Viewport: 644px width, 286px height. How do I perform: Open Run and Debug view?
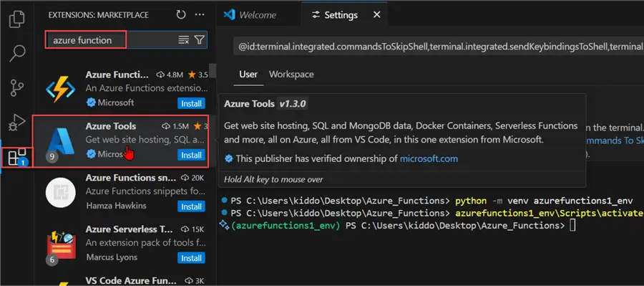tap(17, 123)
